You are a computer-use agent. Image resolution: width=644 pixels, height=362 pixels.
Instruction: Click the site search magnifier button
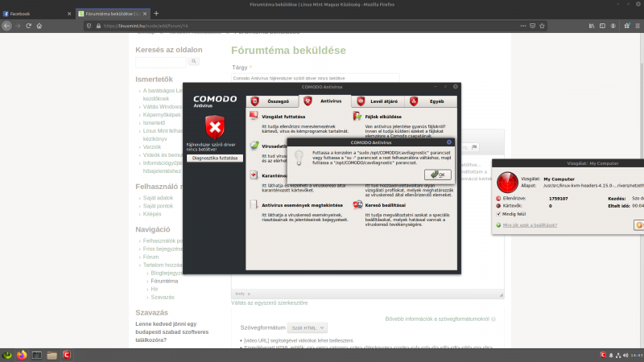point(193,61)
